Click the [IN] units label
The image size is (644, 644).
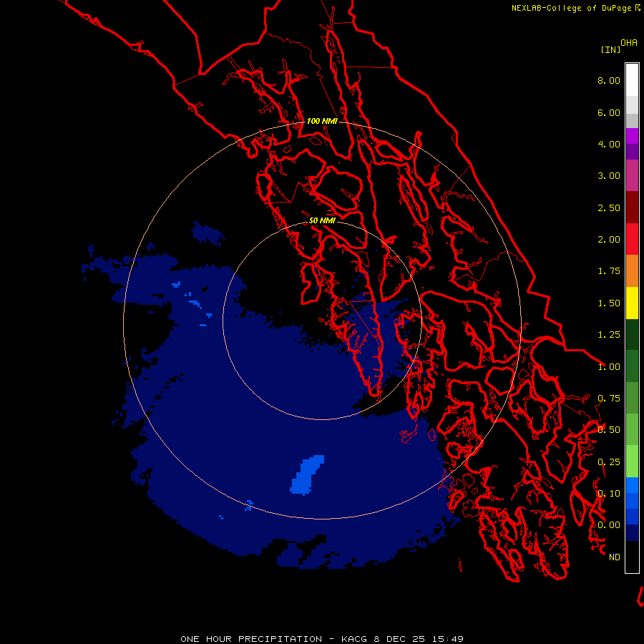coord(610,49)
